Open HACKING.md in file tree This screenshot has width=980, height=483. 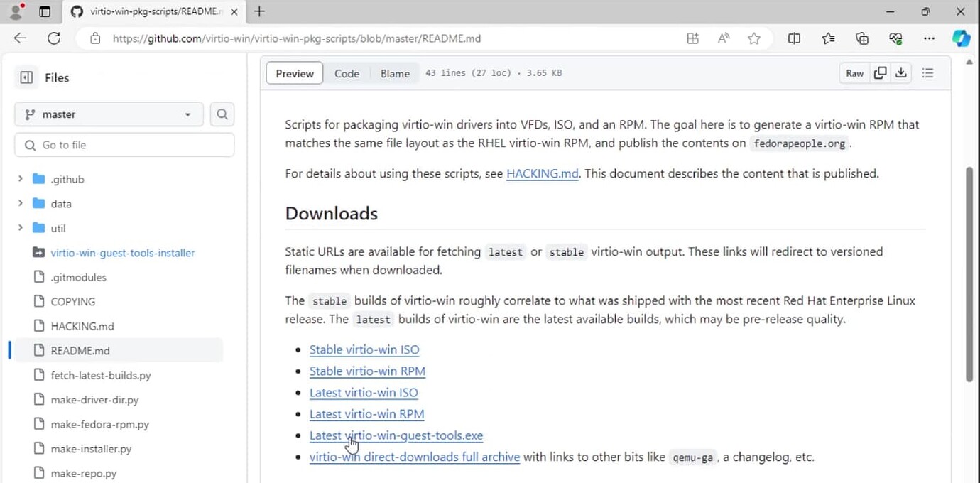pyautogui.click(x=82, y=326)
